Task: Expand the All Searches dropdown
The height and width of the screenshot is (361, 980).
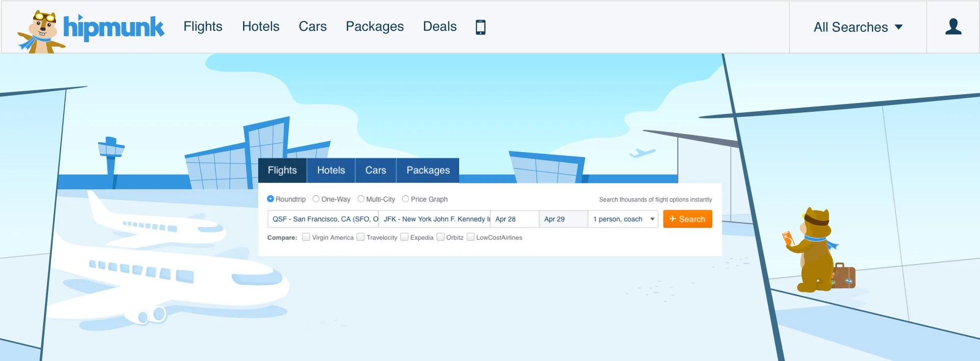Action: pyautogui.click(x=858, y=27)
